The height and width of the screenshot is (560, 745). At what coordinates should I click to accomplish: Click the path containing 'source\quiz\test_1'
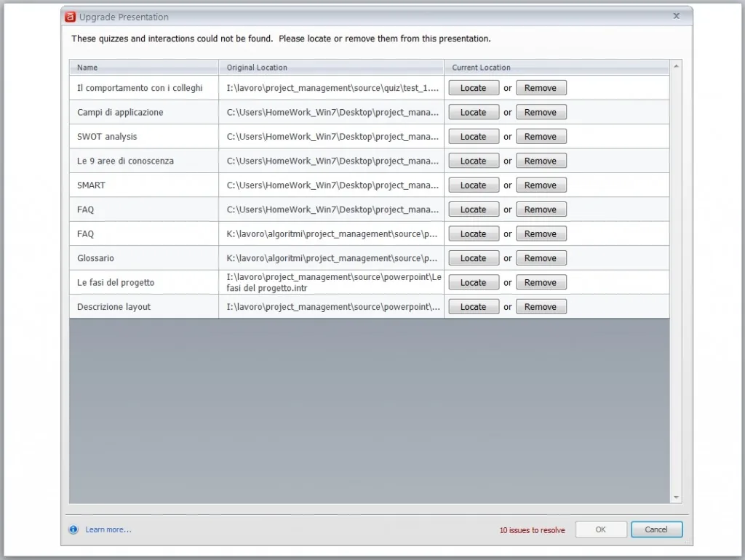[332, 88]
